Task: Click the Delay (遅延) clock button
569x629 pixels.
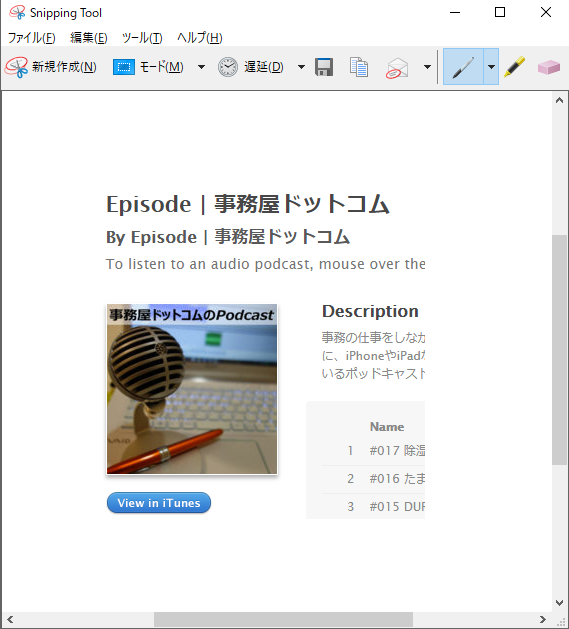Action: coord(251,67)
